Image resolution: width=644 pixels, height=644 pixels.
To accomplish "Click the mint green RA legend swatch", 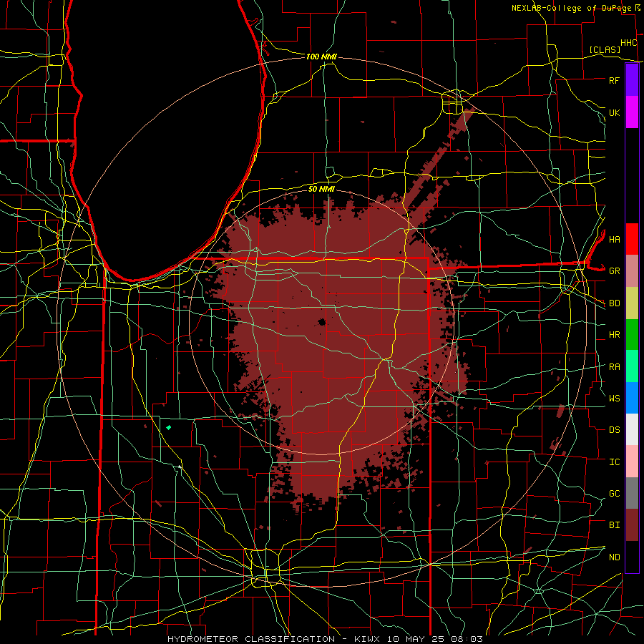I will click(632, 366).
